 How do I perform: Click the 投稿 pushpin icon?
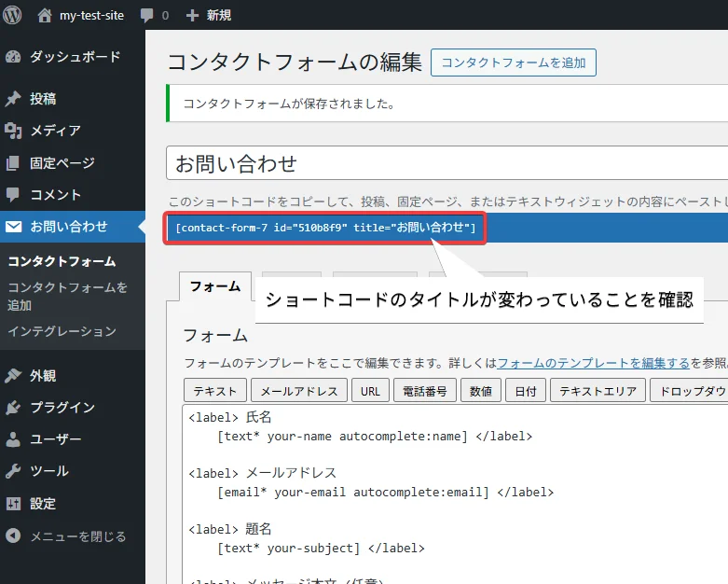[x=13, y=99]
